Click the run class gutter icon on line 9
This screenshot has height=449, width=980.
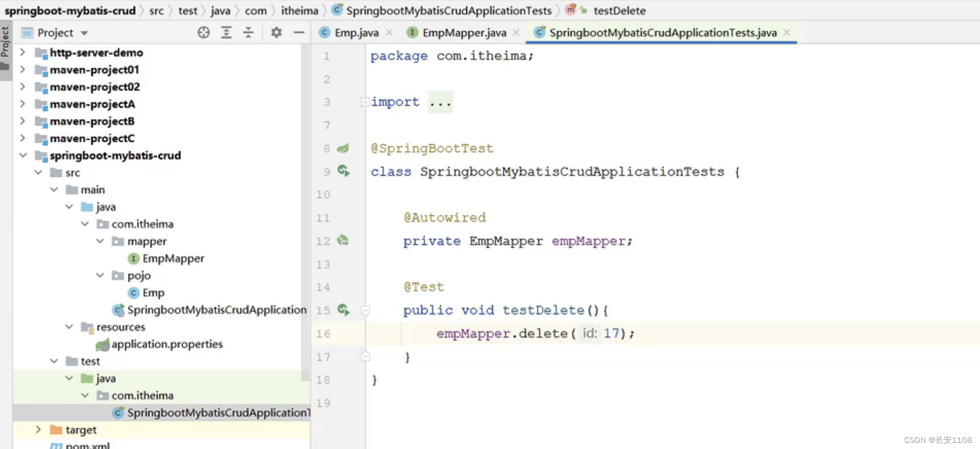coord(343,171)
